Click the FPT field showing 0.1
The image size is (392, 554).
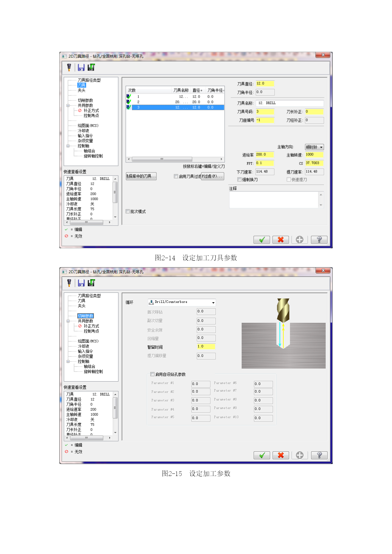(265, 163)
